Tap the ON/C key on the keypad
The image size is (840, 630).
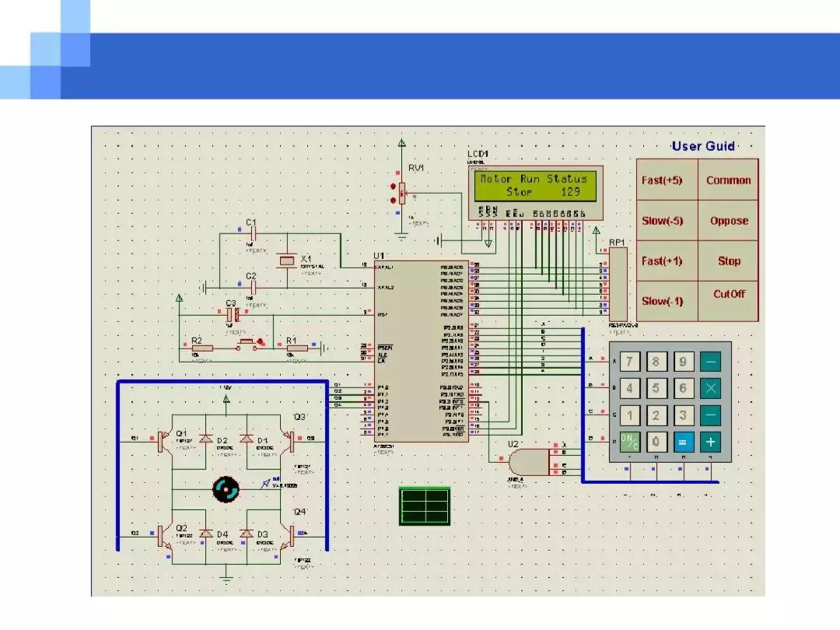(x=629, y=442)
